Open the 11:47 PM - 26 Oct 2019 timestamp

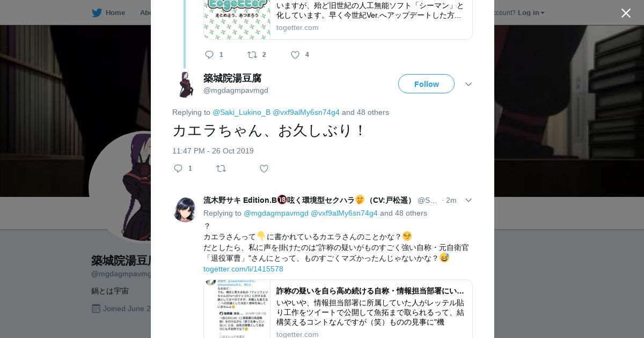[x=213, y=151]
